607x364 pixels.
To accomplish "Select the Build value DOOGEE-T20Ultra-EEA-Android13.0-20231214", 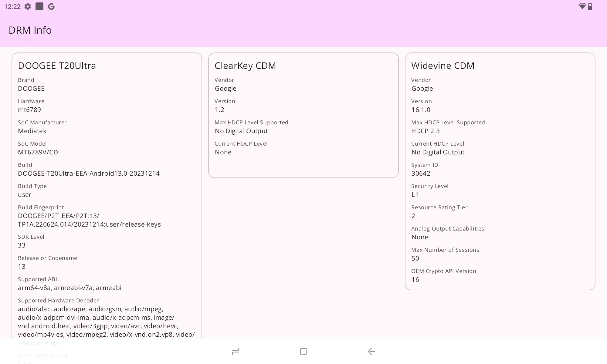I will 89,174.
